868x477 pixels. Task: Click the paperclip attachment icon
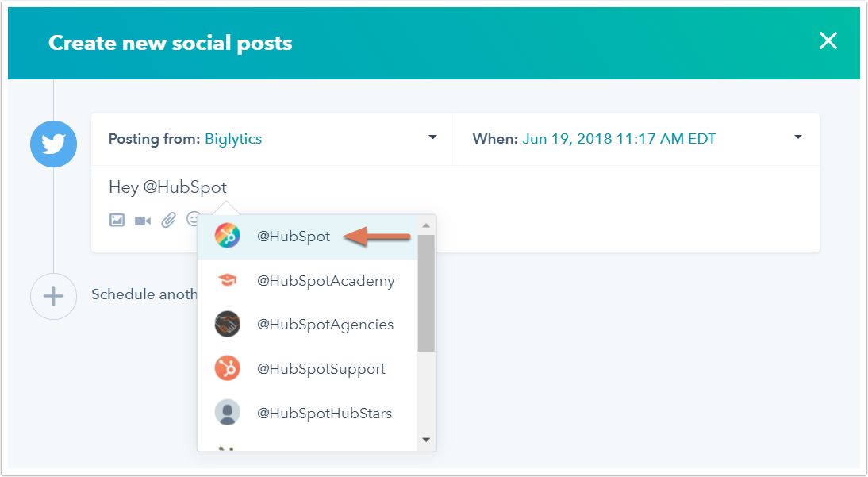click(x=168, y=220)
